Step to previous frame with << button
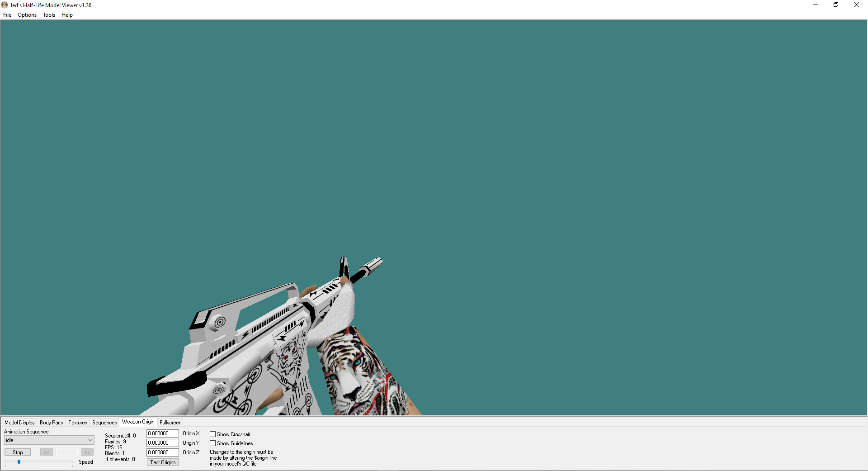The image size is (868, 471). (47, 452)
